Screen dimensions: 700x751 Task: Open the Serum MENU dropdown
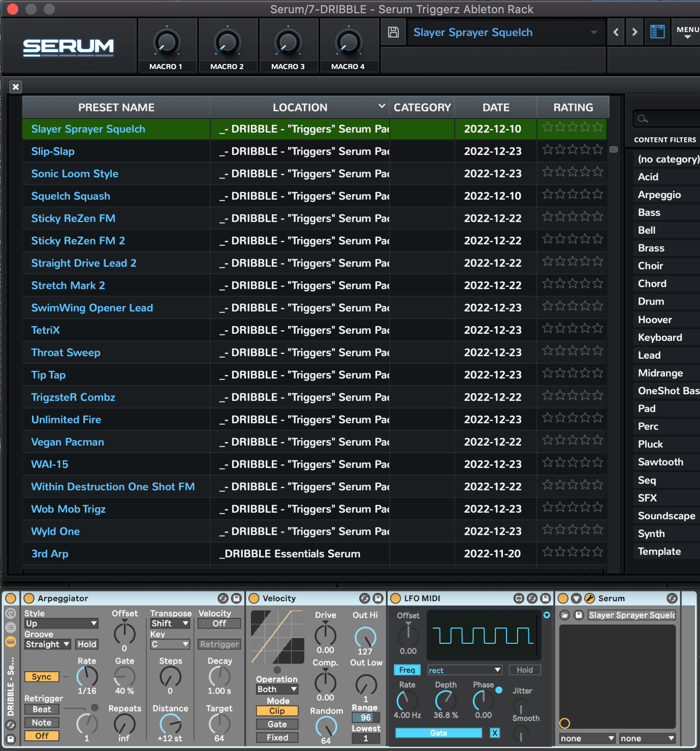pyautogui.click(x=687, y=33)
